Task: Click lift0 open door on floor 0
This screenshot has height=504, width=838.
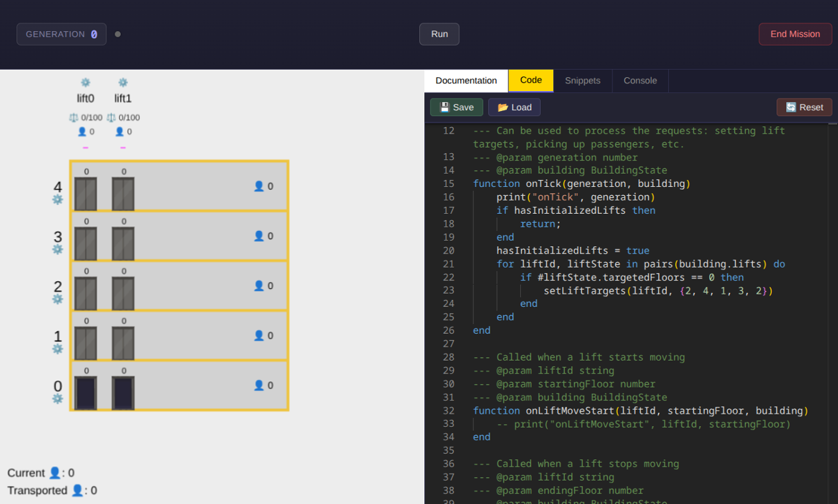Action: point(86,393)
